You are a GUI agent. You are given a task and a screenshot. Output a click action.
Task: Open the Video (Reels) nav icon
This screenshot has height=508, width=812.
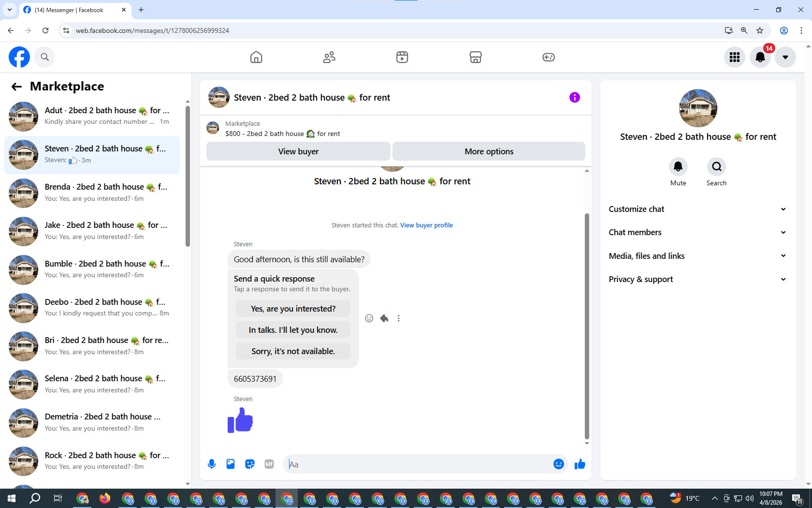pos(402,57)
